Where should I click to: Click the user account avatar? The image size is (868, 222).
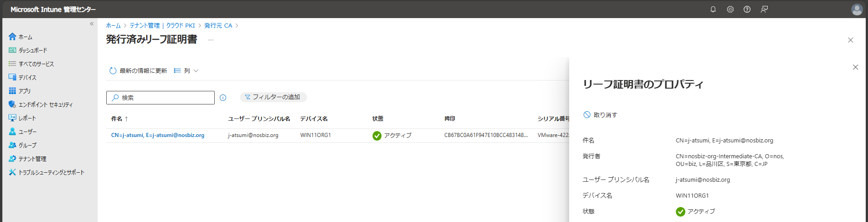(857, 9)
